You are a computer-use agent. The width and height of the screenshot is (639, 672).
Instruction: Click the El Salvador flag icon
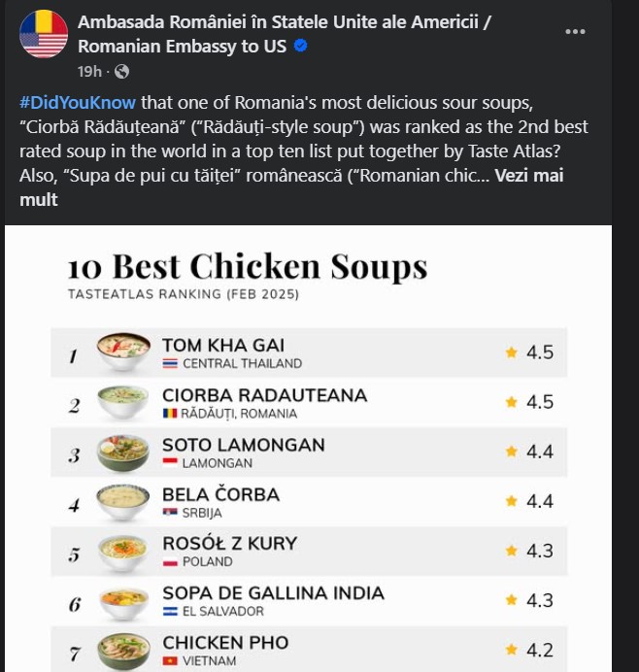click(x=170, y=611)
